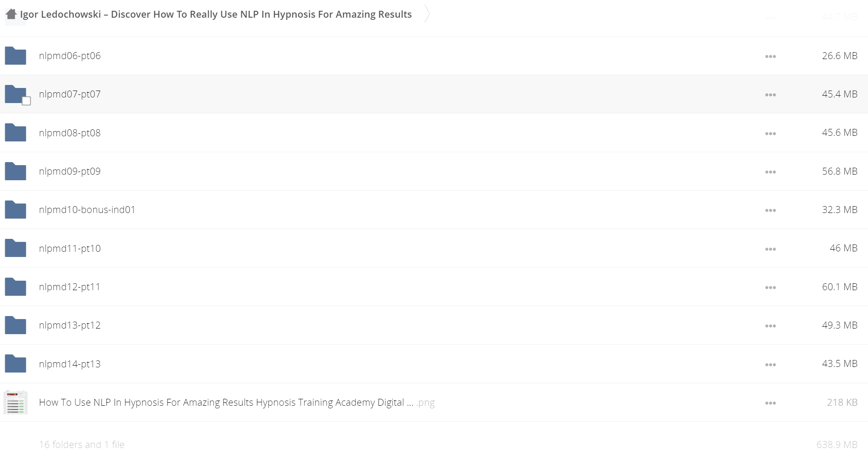Viewport: 868px width, 476px height.
Task: Click the nlpmd14-pt13 folder icon
Action: (16, 364)
